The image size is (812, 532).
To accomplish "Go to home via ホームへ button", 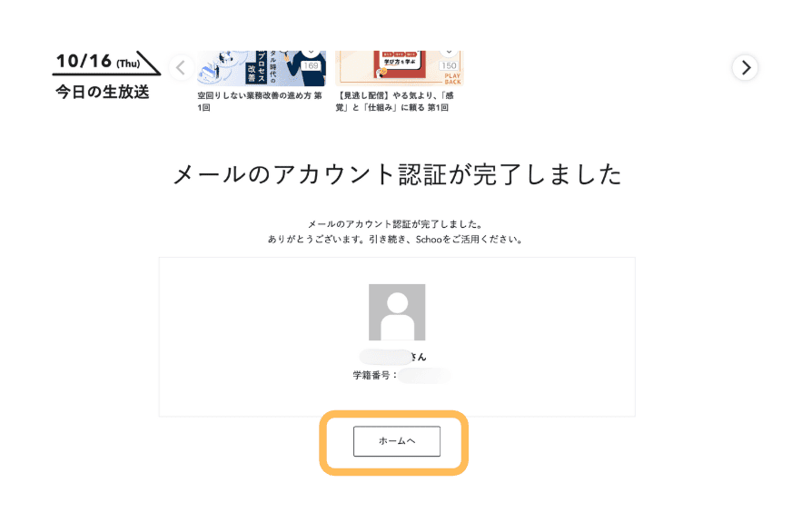I will 397,441.
